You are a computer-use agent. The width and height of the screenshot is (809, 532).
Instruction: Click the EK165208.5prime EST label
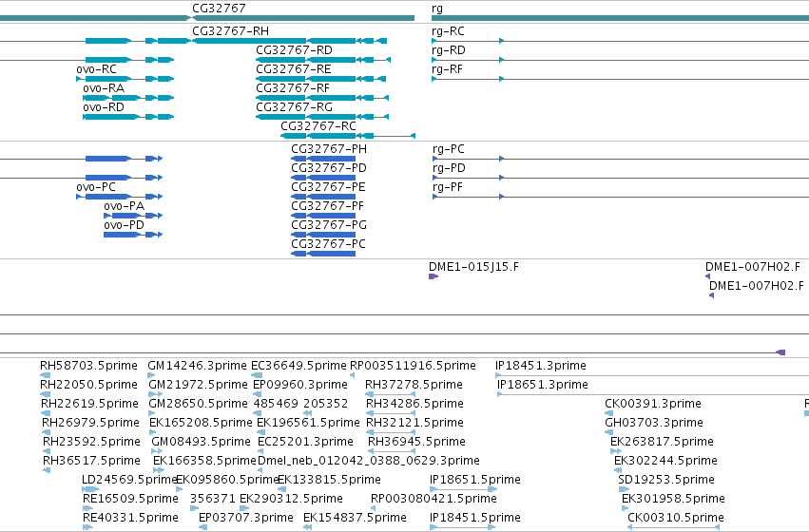[x=201, y=423]
